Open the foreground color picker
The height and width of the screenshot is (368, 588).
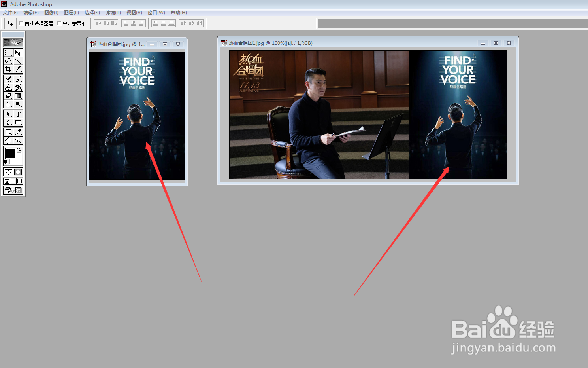click(x=10, y=153)
